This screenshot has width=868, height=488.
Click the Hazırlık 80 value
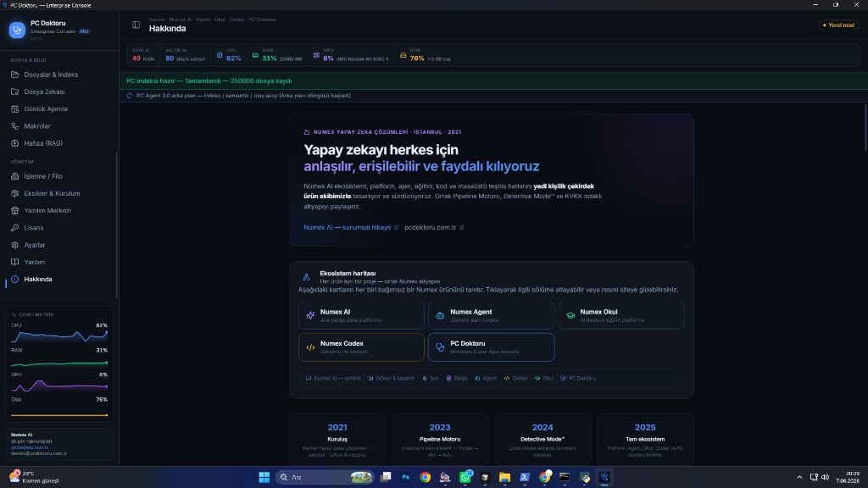click(170, 58)
